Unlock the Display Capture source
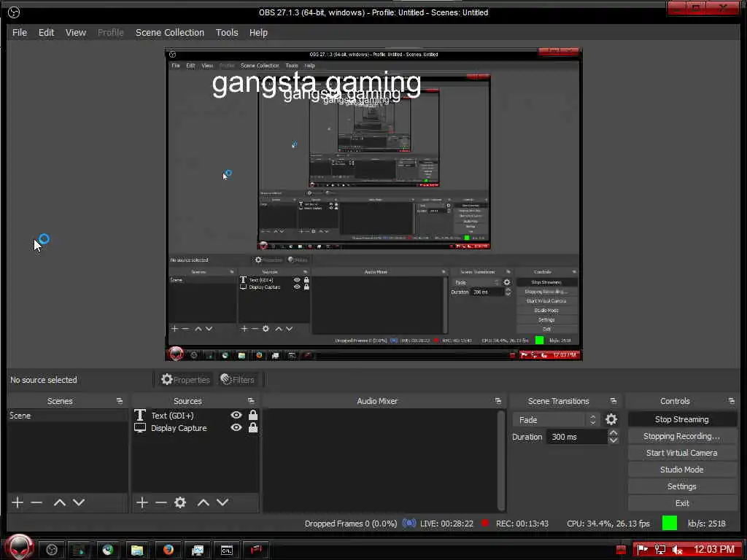 [253, 427]
